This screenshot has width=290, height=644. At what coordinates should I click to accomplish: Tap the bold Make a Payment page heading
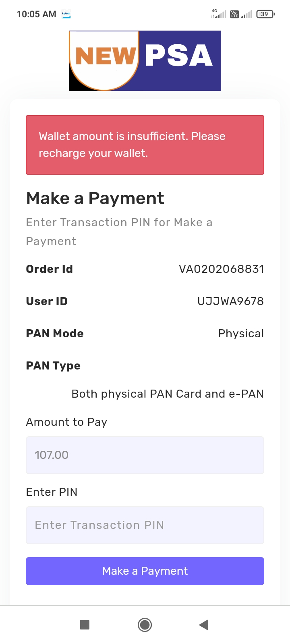click(95, 198)
